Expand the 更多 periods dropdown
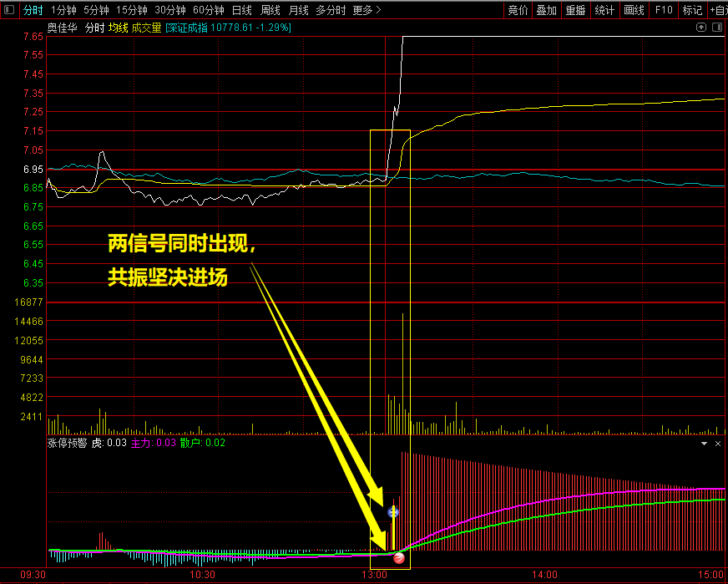This screenshot has height=584, width=728. 367,10
